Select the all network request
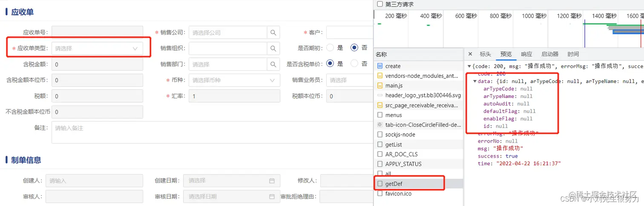The image size is (644, 206). [x=418, y=174]
